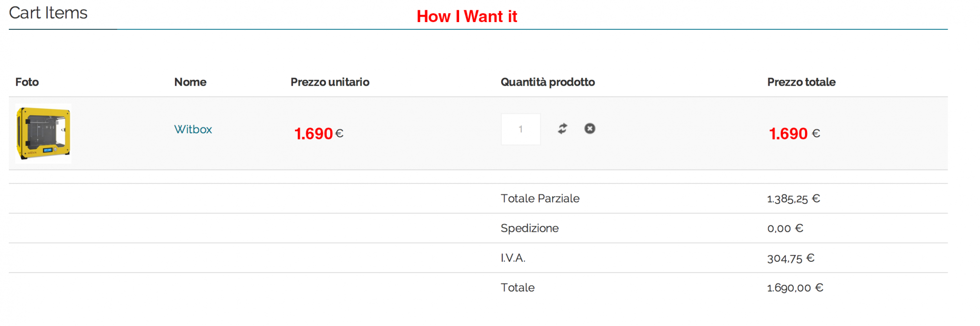
Task: Click the 1.385,25 € subtotal value
Action: click(793, 199)
